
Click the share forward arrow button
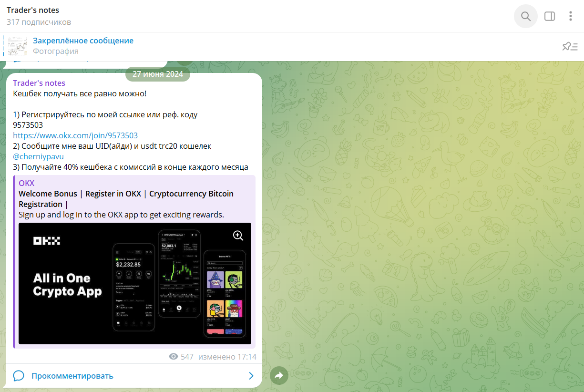pos(279,376)
